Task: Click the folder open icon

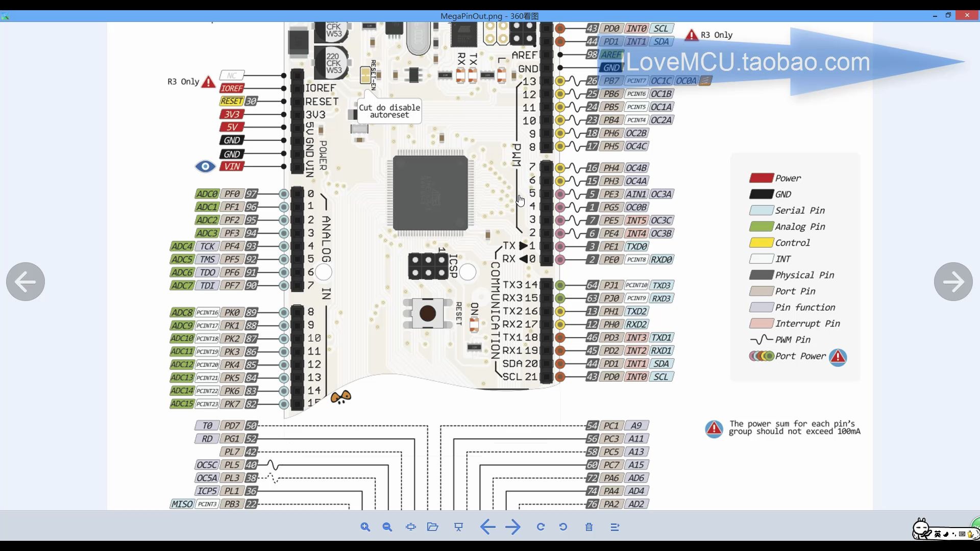Action: 433,528
